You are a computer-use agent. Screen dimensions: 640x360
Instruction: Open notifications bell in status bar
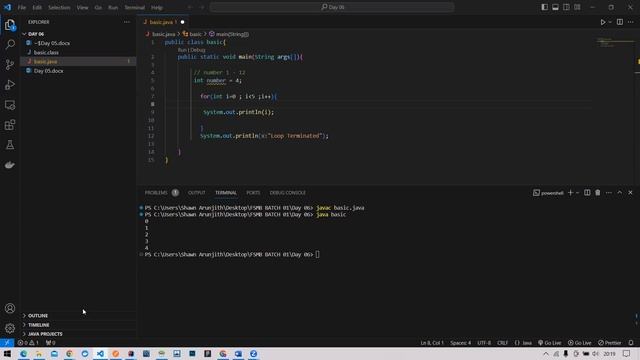(x=631, y=343)
